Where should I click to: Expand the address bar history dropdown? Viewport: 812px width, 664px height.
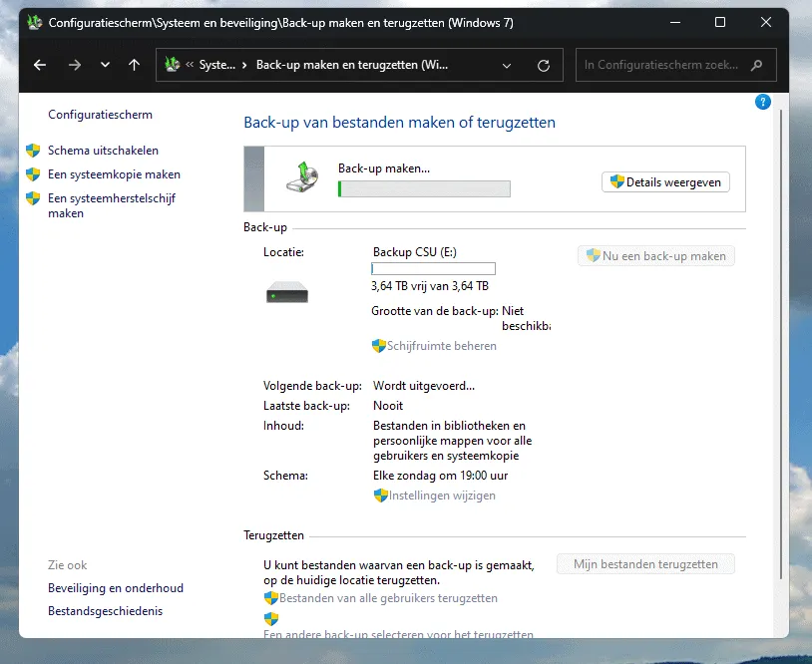coord(507,66)
